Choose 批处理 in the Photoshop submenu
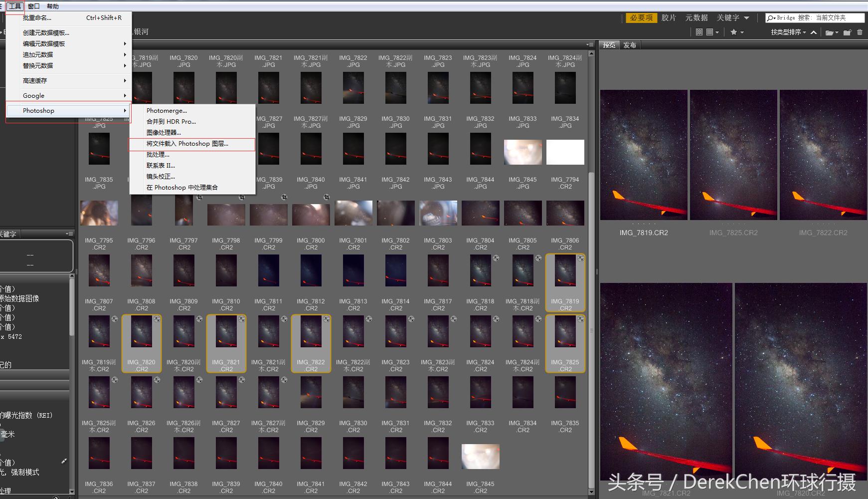The image size is (868, 499). point(192,155)
